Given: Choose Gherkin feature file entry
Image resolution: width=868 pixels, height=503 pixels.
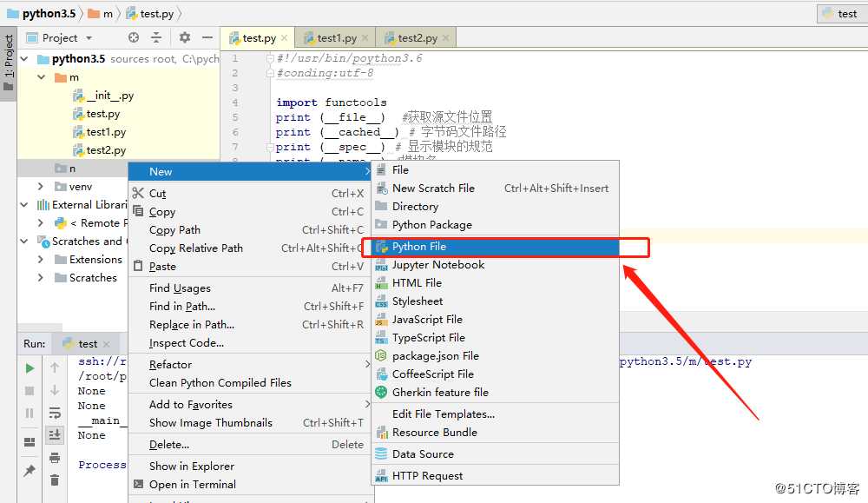Looking at the screenshot, I should [495, 393].
